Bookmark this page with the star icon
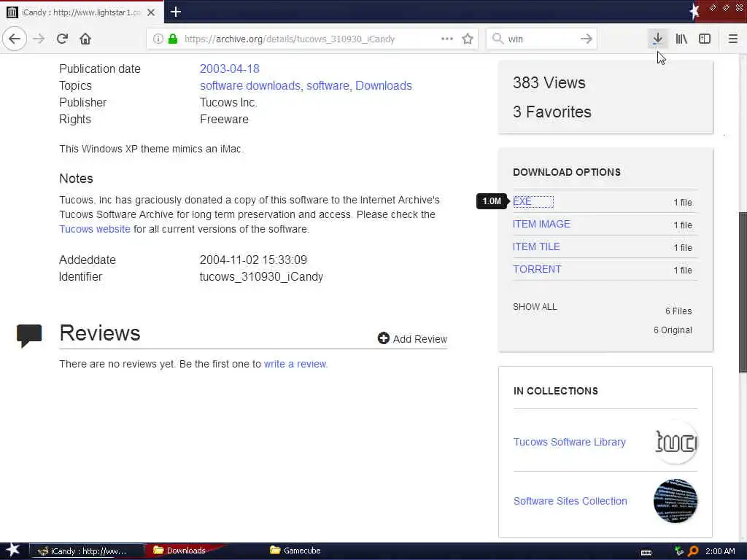The image size is (747, 560). click(468, 39)
